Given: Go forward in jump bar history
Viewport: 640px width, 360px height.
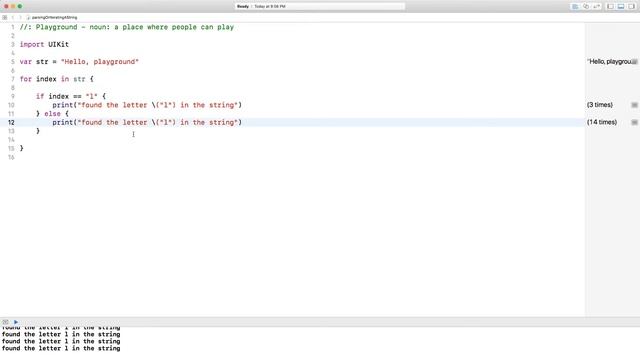Looking at the screenshot, I should [x=20, y=18].
